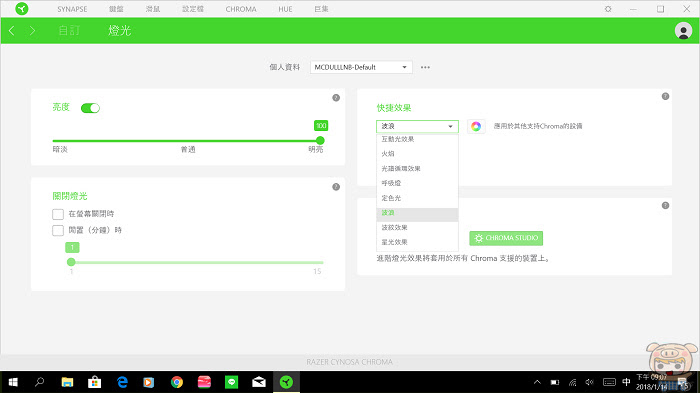Launch Edge browser from the taskbar
Image resolution: width=700 pixels, height=393 pixels.
pyautogui.click(x=122, y=382)
